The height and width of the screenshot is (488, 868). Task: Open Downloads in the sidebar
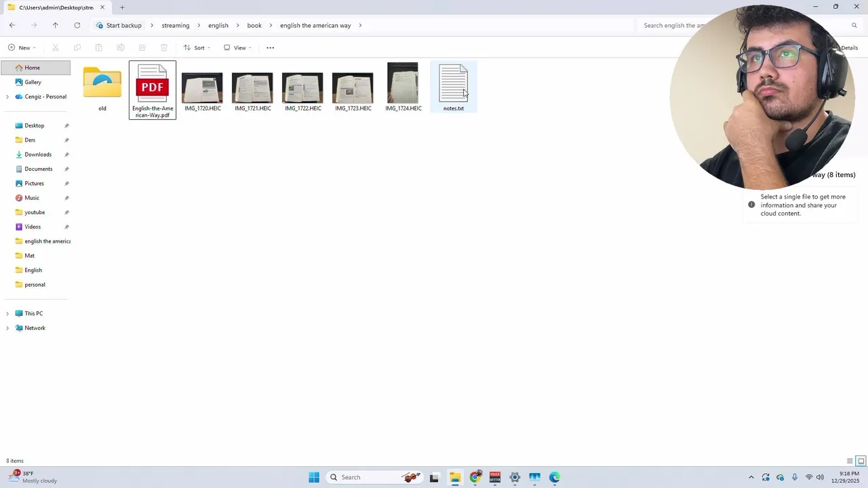(38, 155)
